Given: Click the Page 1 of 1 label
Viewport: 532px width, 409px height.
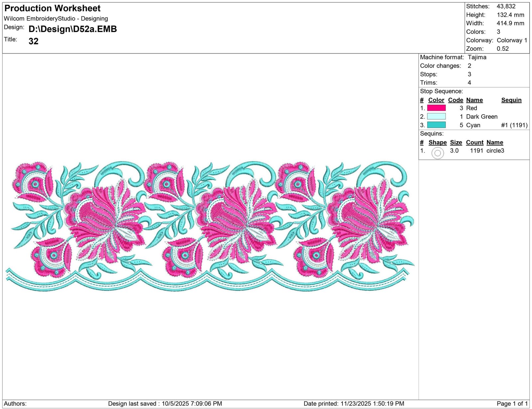Looking at the screenshot, I should point(512,404).
